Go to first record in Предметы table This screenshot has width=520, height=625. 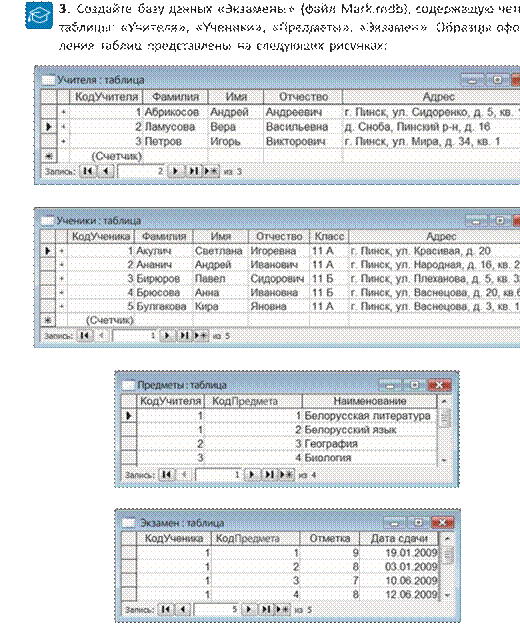click(167, 475)
